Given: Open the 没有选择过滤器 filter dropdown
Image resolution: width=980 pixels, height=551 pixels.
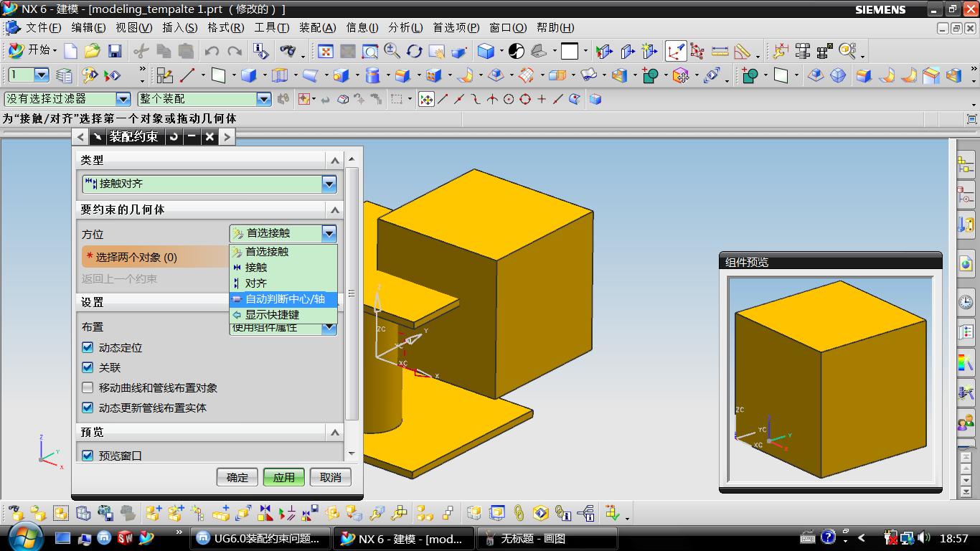Looking at the screenshot, I should (x=123, y=99).
